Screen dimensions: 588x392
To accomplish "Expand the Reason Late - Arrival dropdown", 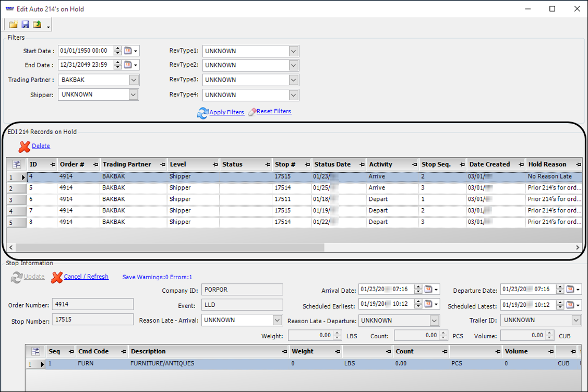I will click(277, 320).
